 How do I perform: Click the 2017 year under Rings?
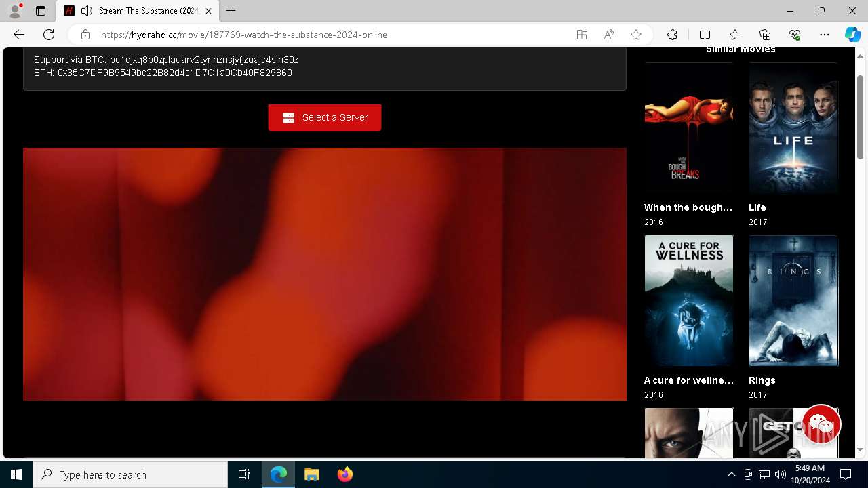(758, 395)
